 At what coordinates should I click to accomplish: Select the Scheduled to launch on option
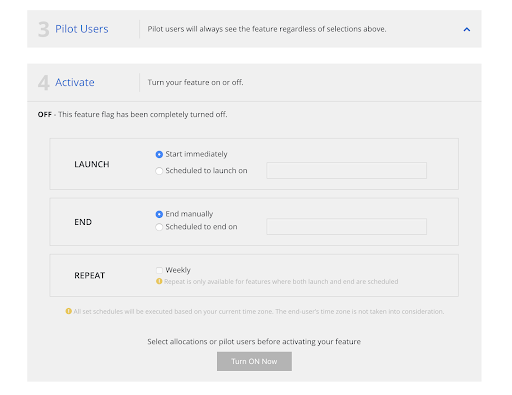tap(159, 171)
